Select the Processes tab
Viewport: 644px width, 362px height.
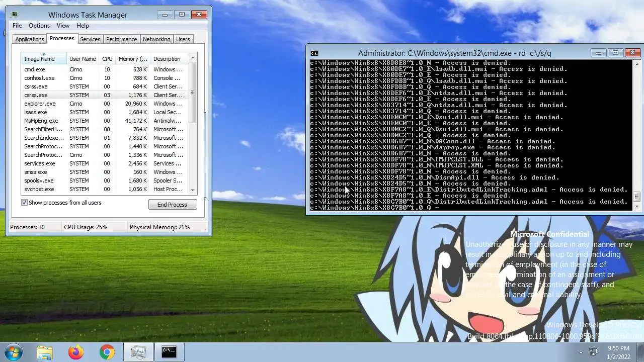point(62,39)
